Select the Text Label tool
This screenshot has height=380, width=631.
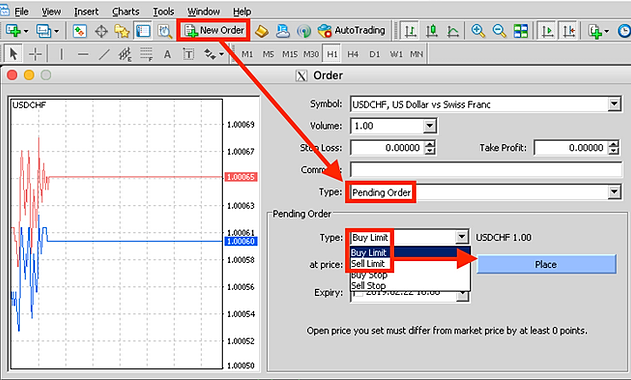pyautogui.click(x=188, y=54)
